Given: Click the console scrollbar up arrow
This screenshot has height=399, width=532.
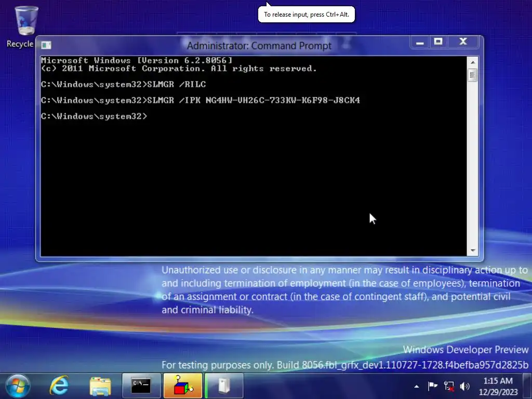Looking at the screenshot, I should [473, 62].
